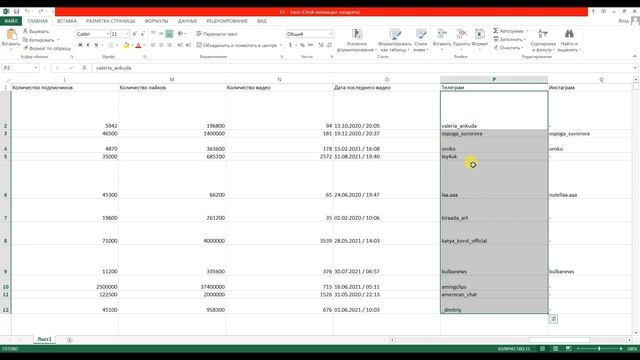Switch to РЕЦЕНЗИРОВАНИЕ (Review) tab
Viewport: 640px width, 360px height.
[x=227, y=21]
